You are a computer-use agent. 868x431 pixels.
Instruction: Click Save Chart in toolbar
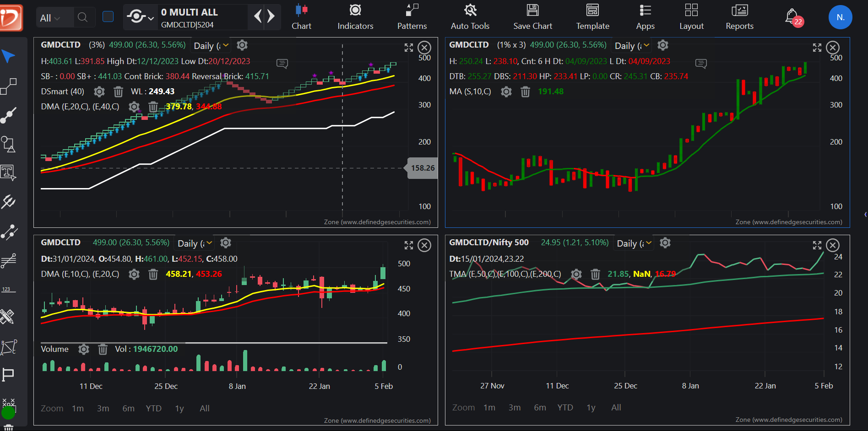coord(533,17)
